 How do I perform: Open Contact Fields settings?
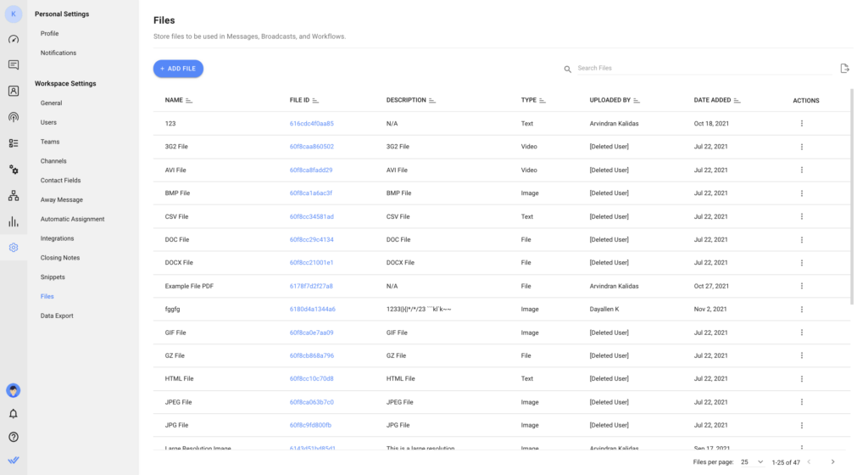tap(60, 181)
